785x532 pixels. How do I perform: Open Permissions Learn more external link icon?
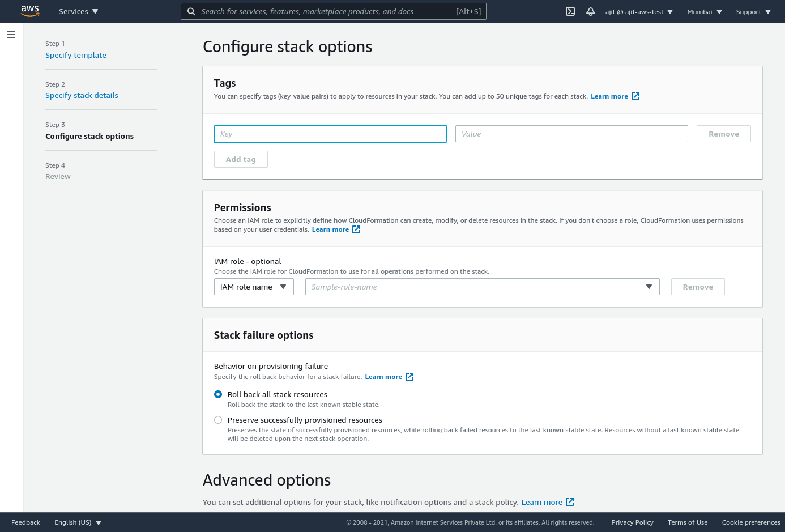[356, 229]
